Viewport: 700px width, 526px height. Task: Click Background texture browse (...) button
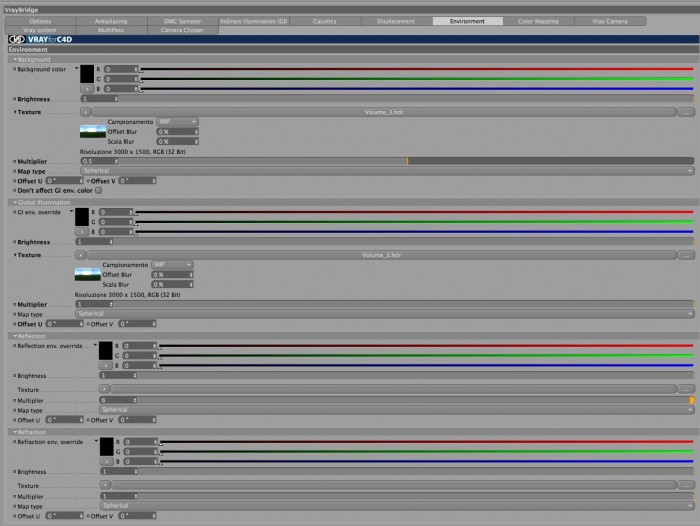point(686,112)
